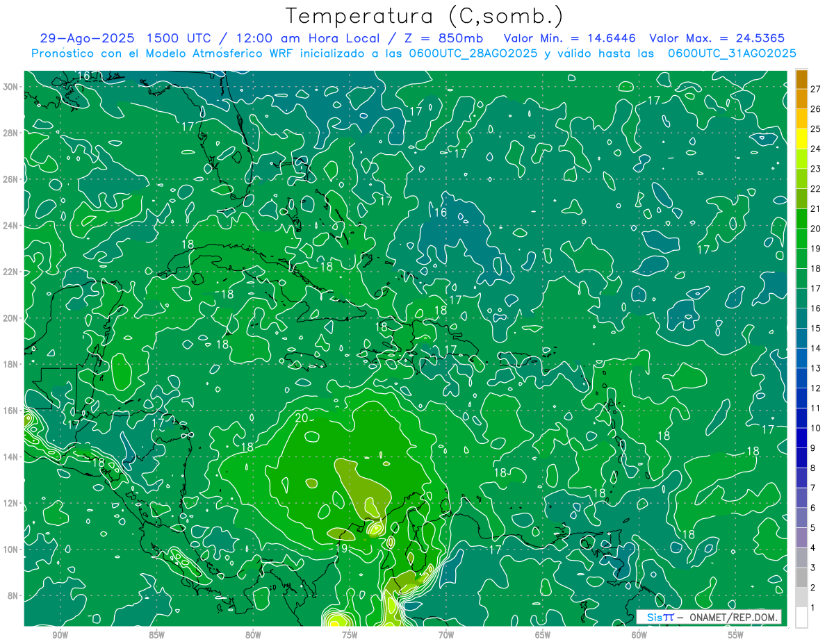Click the 65W longitude axis label

[543, 634]
